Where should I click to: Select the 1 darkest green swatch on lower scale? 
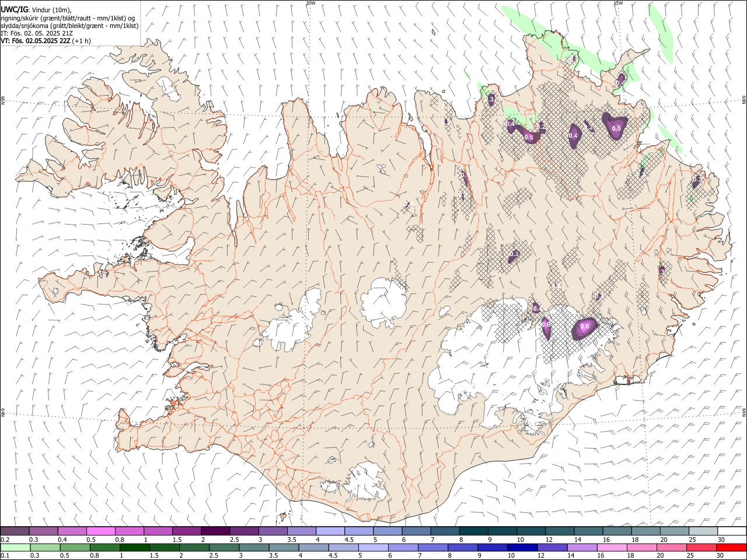135,547
